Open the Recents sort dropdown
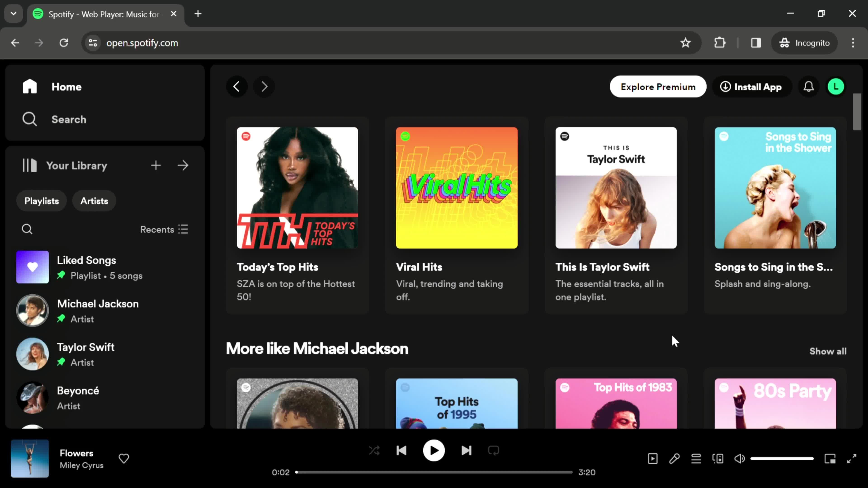 164,229
